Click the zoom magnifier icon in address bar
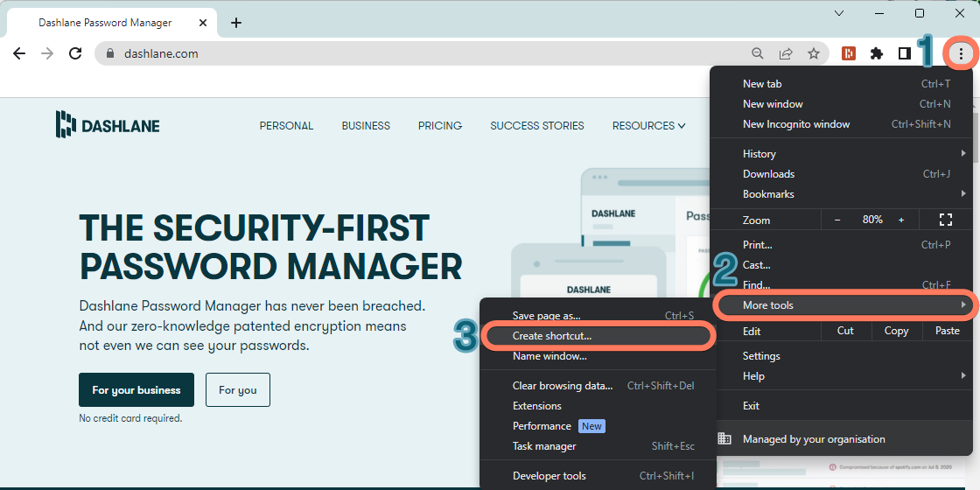 (758, 53)
